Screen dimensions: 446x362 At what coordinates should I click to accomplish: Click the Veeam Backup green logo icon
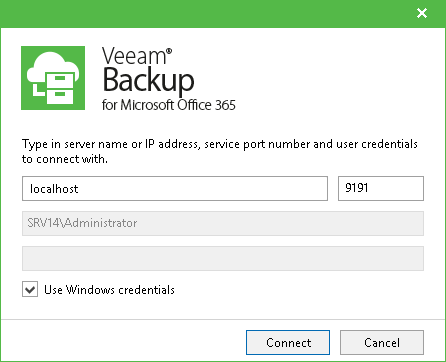click(53, 78)
